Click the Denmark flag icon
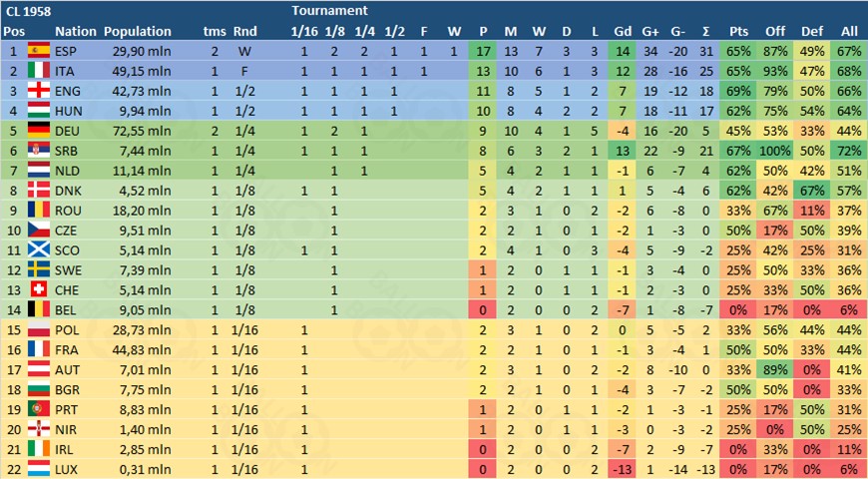Screen dimensions: 868x479 (x=39, y=191)
